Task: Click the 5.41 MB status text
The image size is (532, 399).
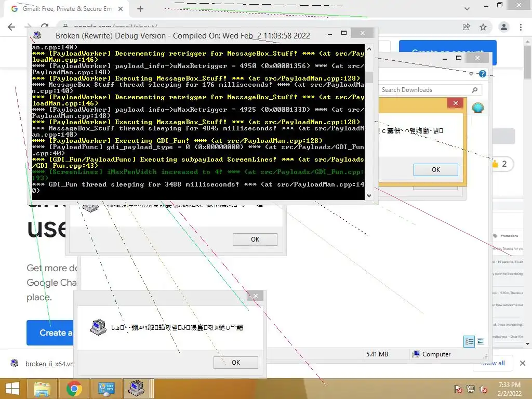Action: coord(377,354)
